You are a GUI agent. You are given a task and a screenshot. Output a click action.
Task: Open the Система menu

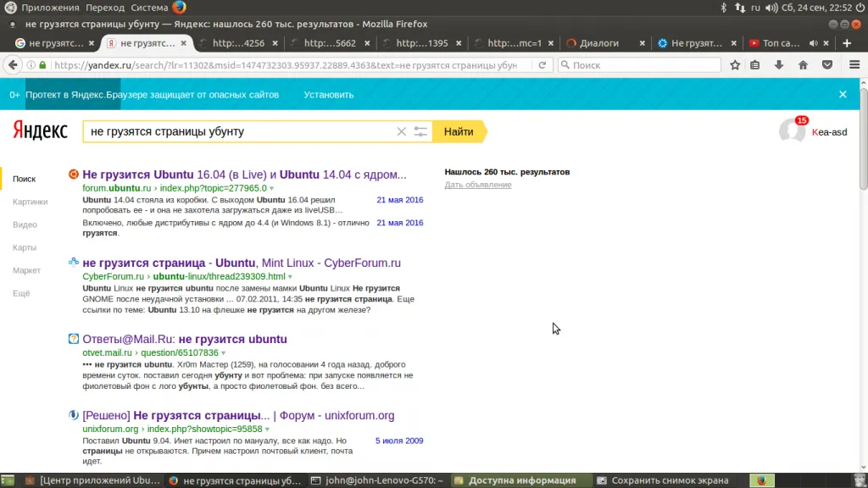click(x=149, y=7)
